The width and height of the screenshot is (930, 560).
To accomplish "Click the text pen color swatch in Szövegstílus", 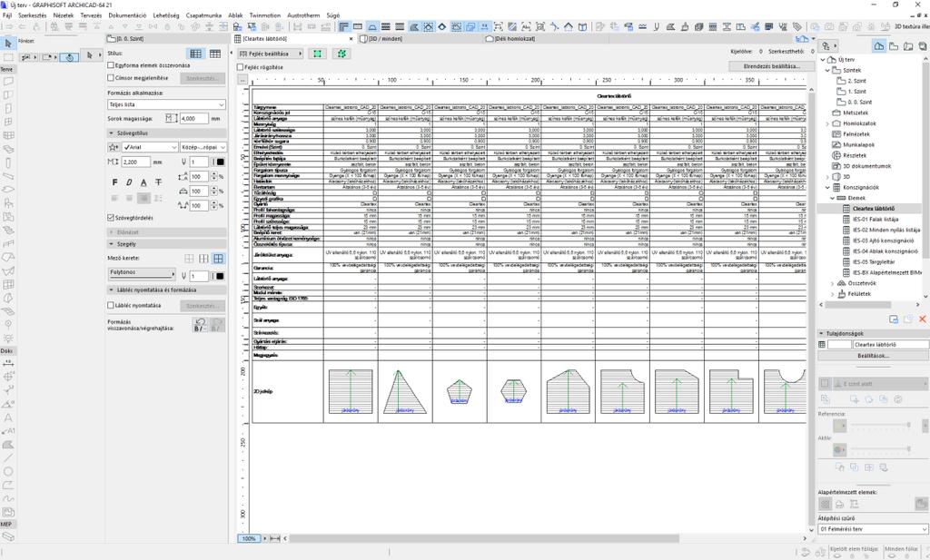I will tap(220, 162).
